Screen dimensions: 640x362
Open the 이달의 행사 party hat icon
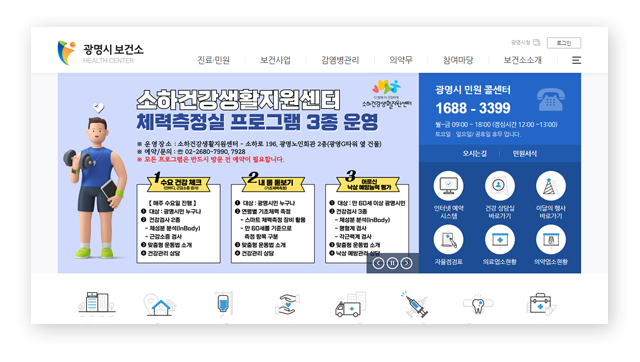(551, 186)
